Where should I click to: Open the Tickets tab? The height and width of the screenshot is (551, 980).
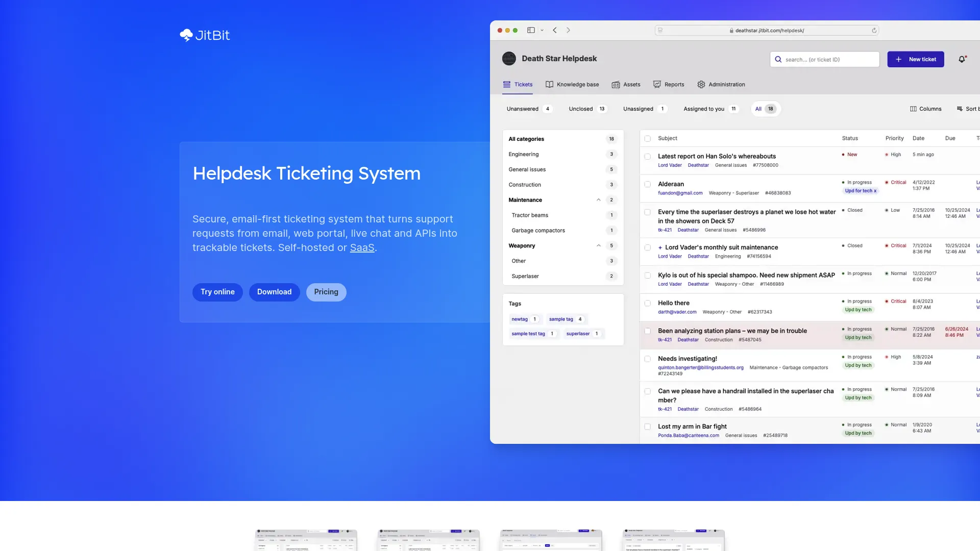point(518,85)
